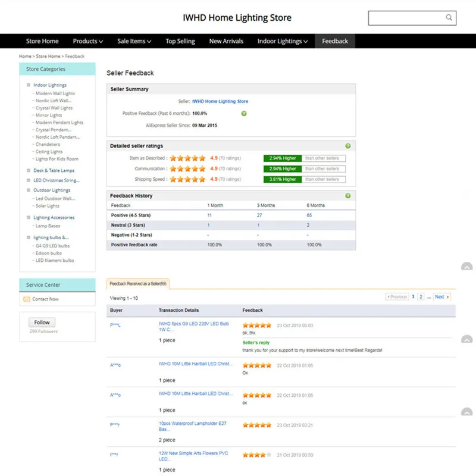Select Feedback Received as a Seller tab
This screenshot has height=476, width=476.
pos(138,284)
